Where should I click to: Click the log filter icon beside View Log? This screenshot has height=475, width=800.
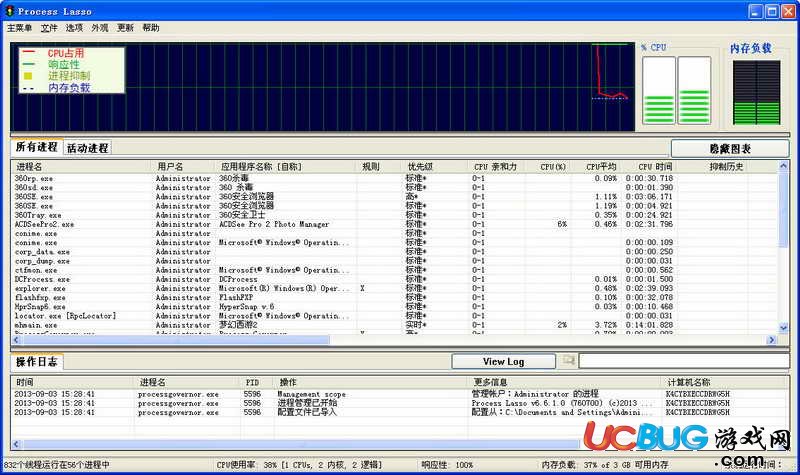click(568, 361)
